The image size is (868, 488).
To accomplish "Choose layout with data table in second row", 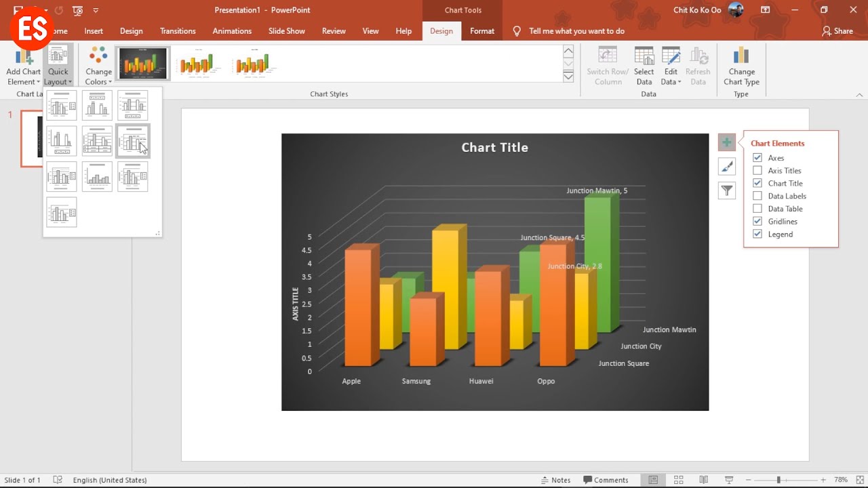I will [x=97, y=141].
